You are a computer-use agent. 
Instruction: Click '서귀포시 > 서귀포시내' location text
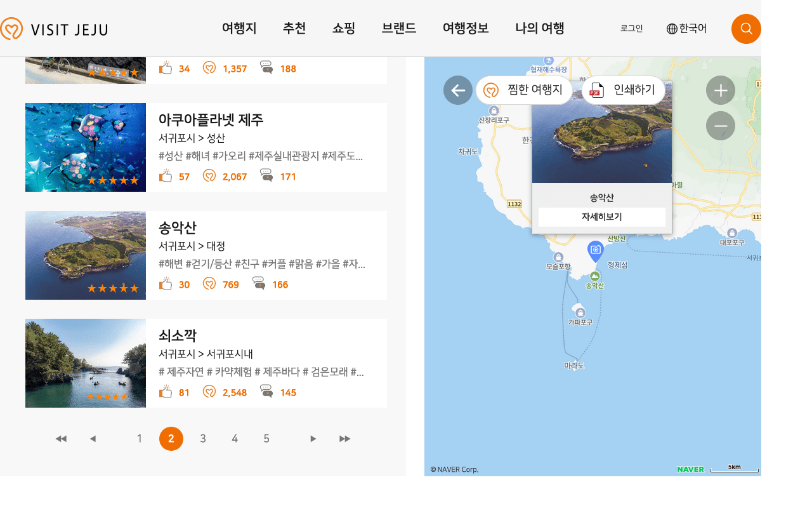click(206, 354)
